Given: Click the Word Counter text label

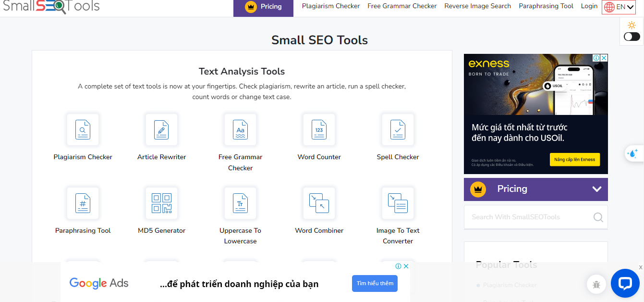Looking at the screenshot, I should pos(319,157).
